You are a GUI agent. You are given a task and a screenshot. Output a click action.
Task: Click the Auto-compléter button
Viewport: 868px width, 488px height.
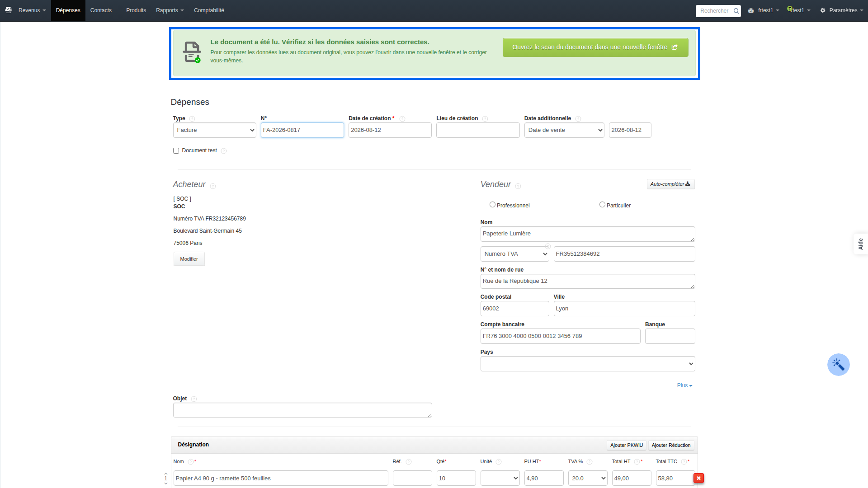[670, 184]
